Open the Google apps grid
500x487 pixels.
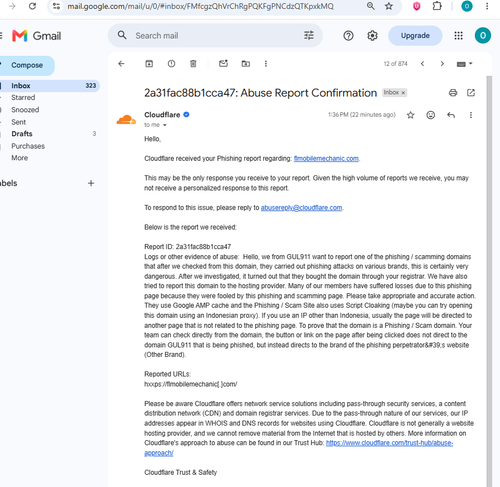[459, 36]
